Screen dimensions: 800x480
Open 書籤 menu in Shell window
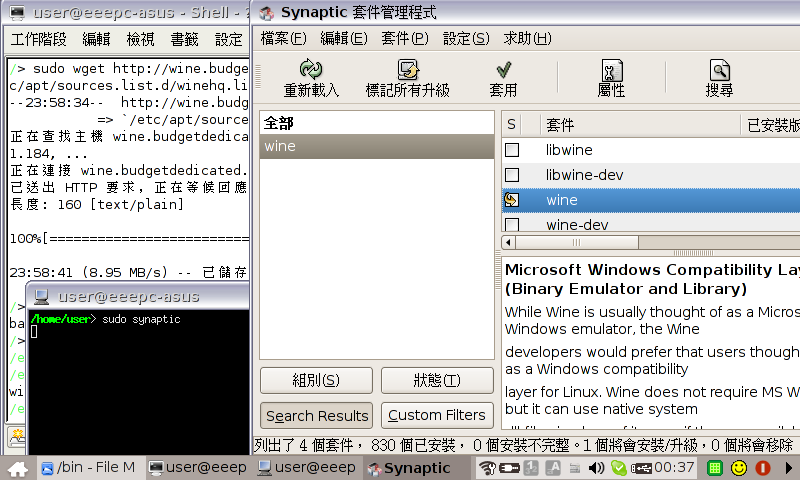[x=184, y=39]
